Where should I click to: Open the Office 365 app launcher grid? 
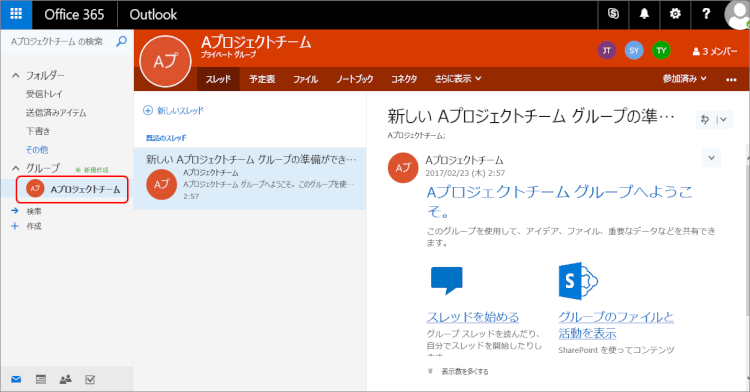16,14
